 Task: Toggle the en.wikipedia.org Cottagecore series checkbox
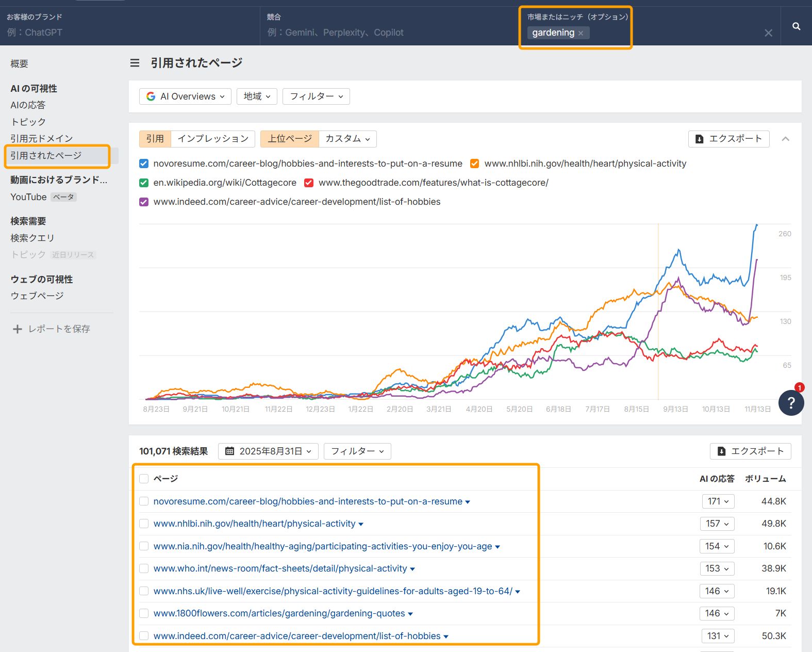tap(144, 183)
